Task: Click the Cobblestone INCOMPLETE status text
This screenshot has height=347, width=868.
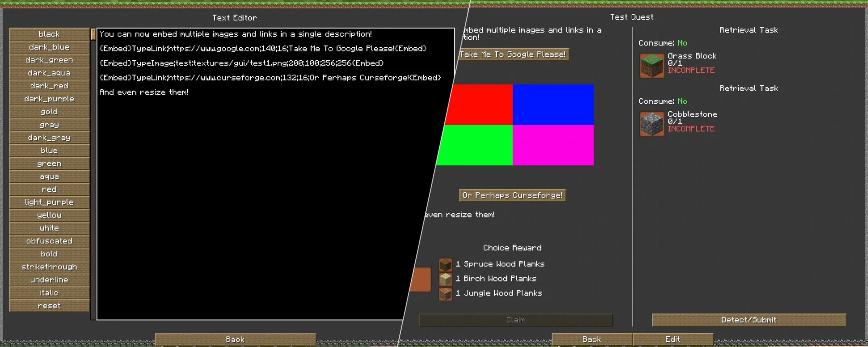Action: tap(691, 129)
